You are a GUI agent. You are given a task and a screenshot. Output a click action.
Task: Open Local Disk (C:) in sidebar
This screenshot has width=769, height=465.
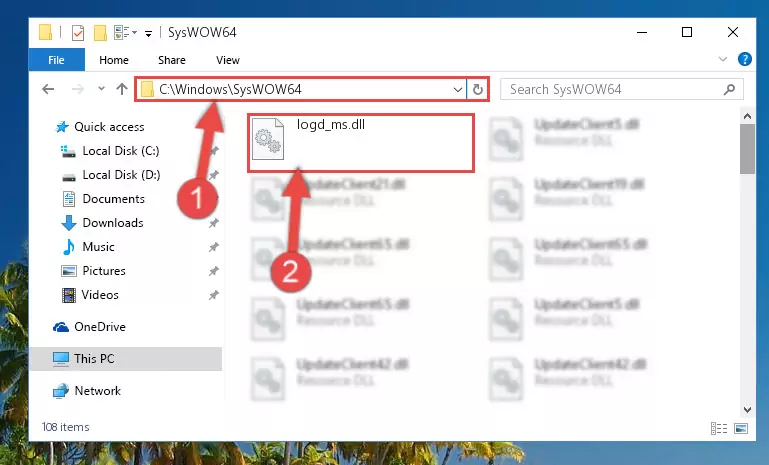tap(121, 151)
